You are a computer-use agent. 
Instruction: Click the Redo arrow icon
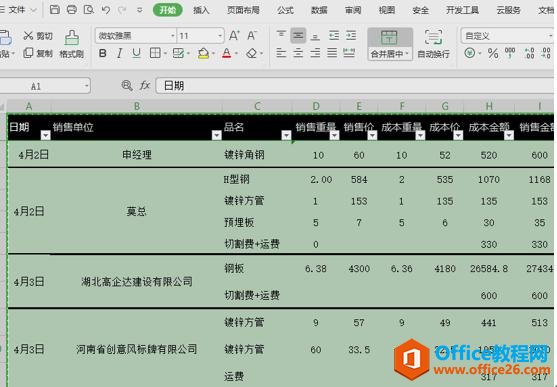click(122, 10)
